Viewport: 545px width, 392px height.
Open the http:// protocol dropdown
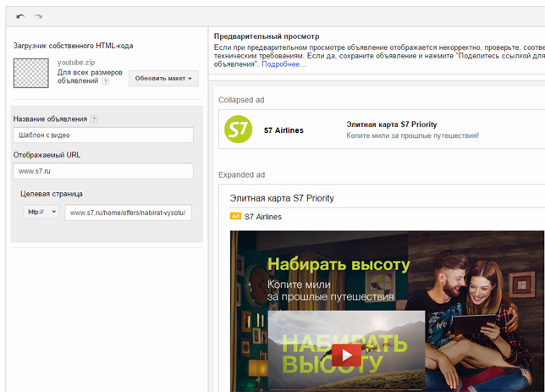point(41,212)
